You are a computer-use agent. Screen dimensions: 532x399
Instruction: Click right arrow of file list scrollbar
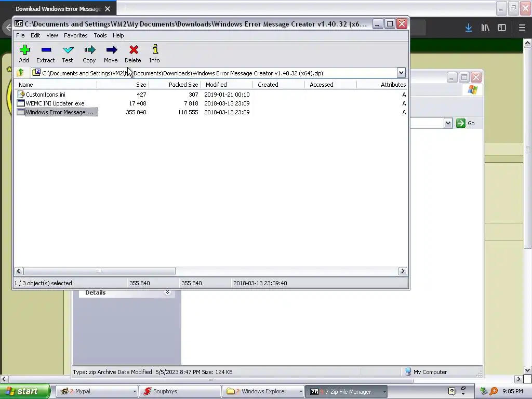(x=403, y=271)
